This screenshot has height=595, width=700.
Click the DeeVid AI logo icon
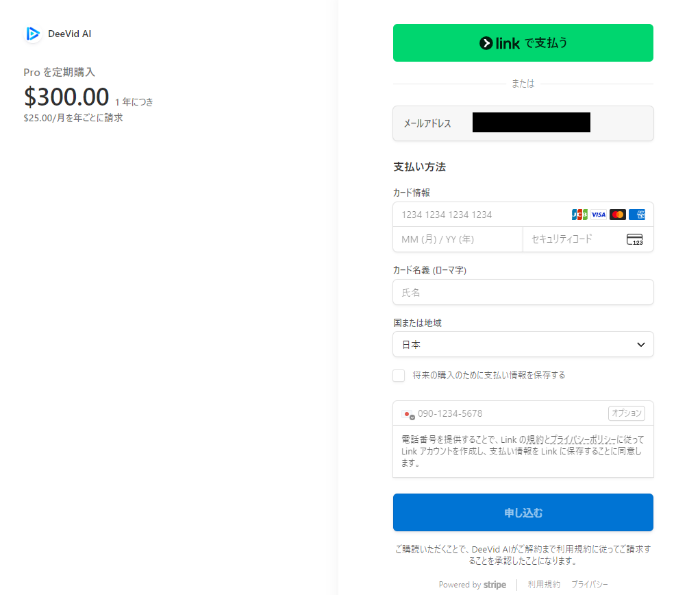tap(33, 34)
